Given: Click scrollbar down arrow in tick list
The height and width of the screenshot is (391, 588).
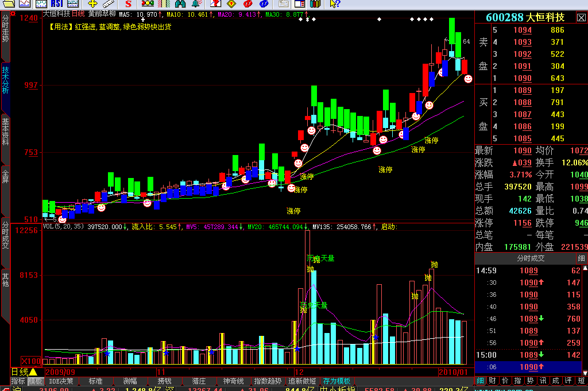Looking at the screenshot, I should (585, 373).
